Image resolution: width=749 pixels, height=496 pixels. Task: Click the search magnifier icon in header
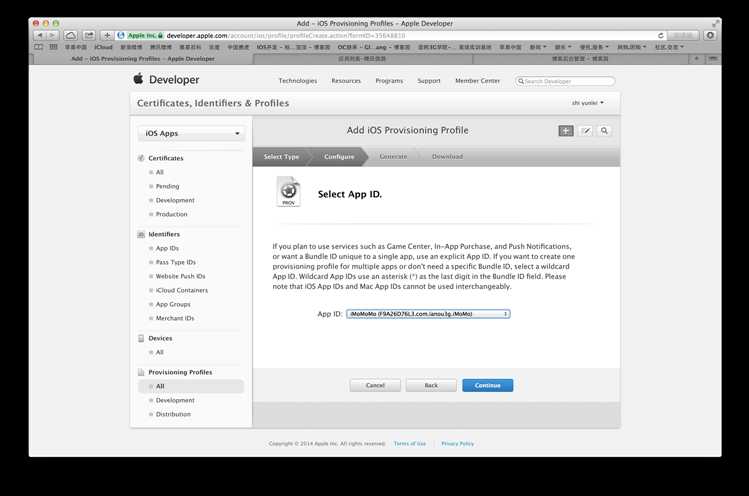[604, 130]
